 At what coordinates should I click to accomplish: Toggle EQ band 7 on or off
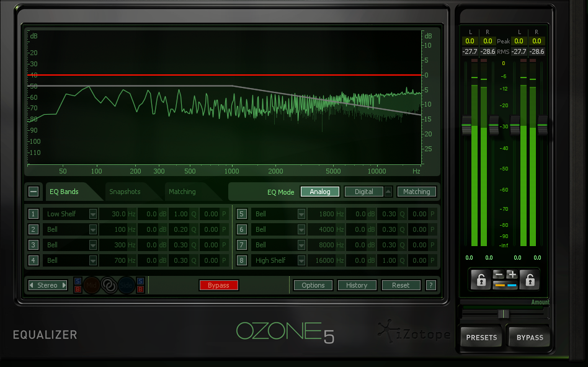[241, 245]
